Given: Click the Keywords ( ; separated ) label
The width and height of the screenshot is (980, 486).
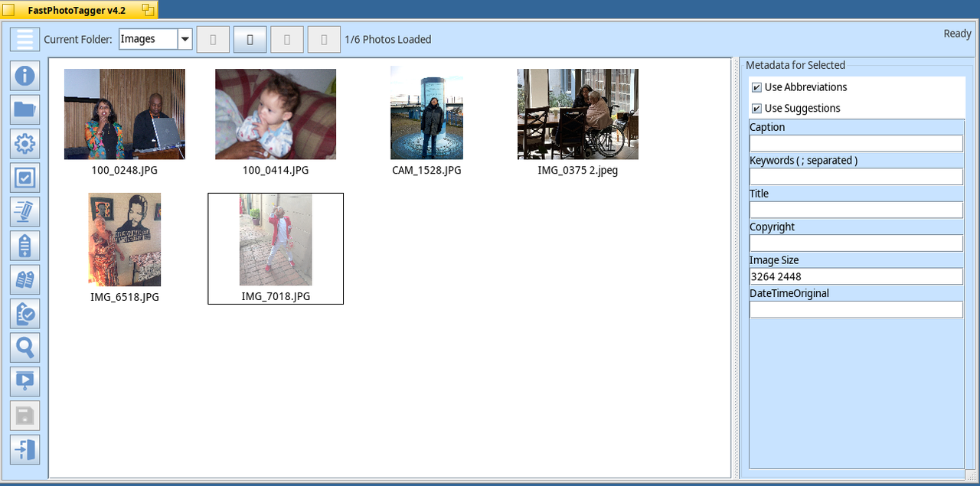Looking at the screenshot, I should 803,161.
